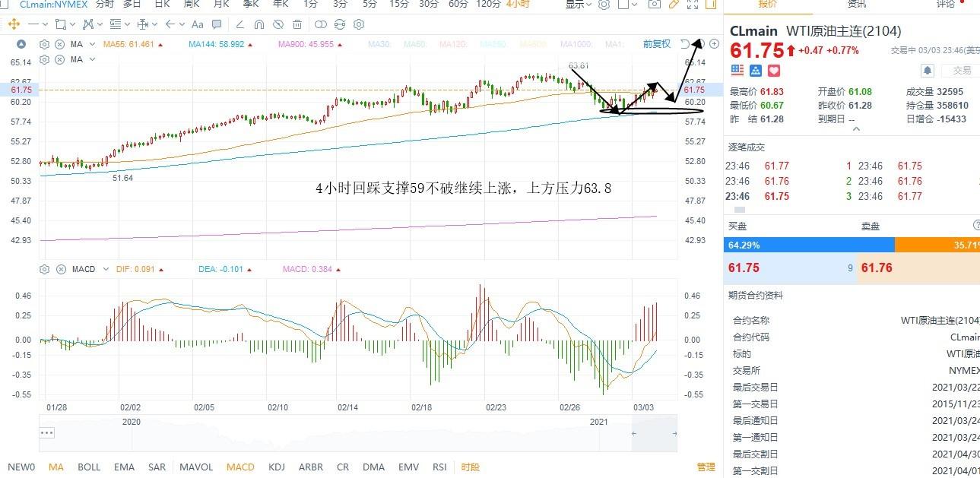Expand the rectangle tool dropdown arrow

73,24
